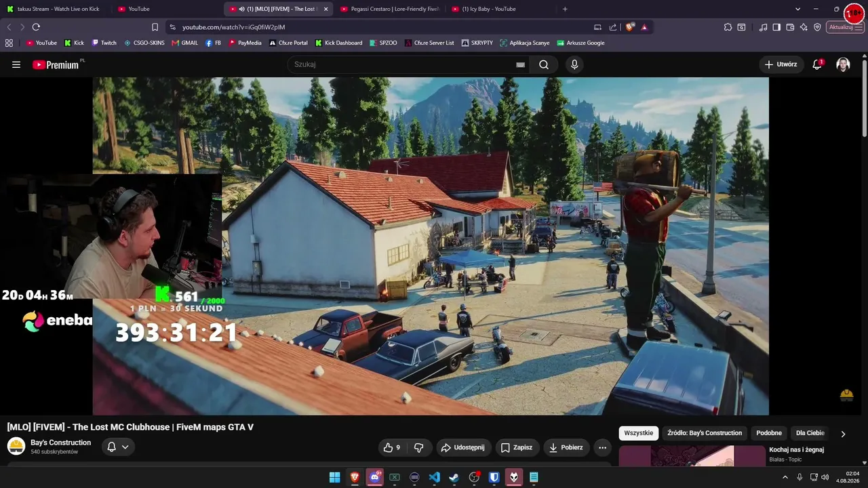Click the Utwórz create button

(x=781, y=64)
